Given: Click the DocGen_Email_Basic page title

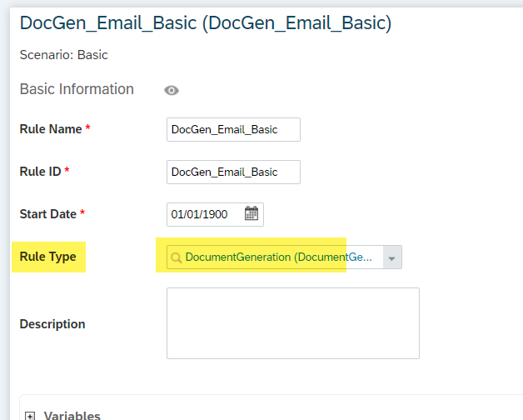Looking at the screenshot, I should (x=206, y=23).
